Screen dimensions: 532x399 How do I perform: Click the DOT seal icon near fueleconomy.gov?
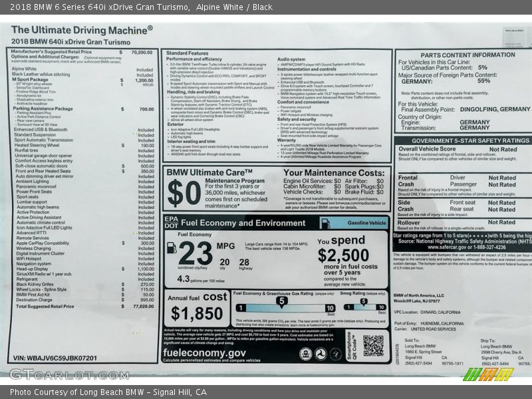(x=321, y=354)
